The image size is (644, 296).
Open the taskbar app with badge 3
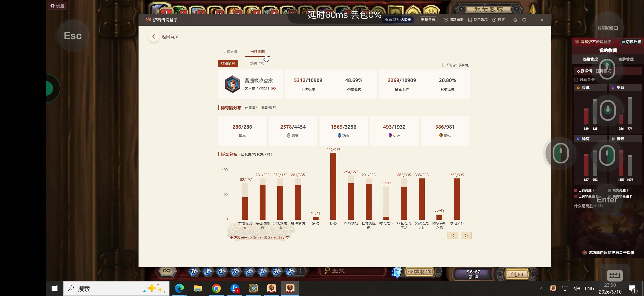coord(235,288)
